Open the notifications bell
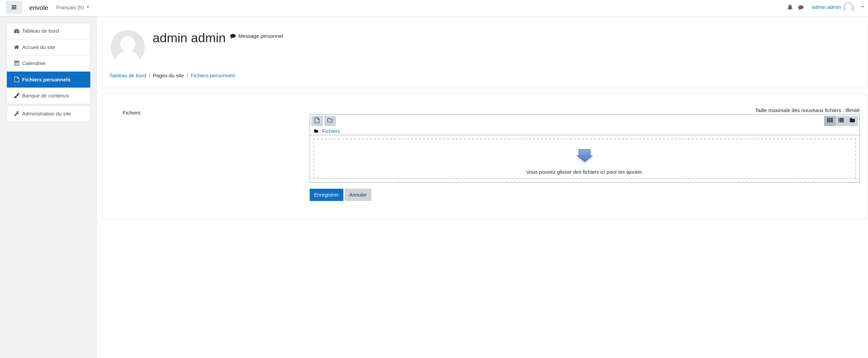 coord(790,7)
